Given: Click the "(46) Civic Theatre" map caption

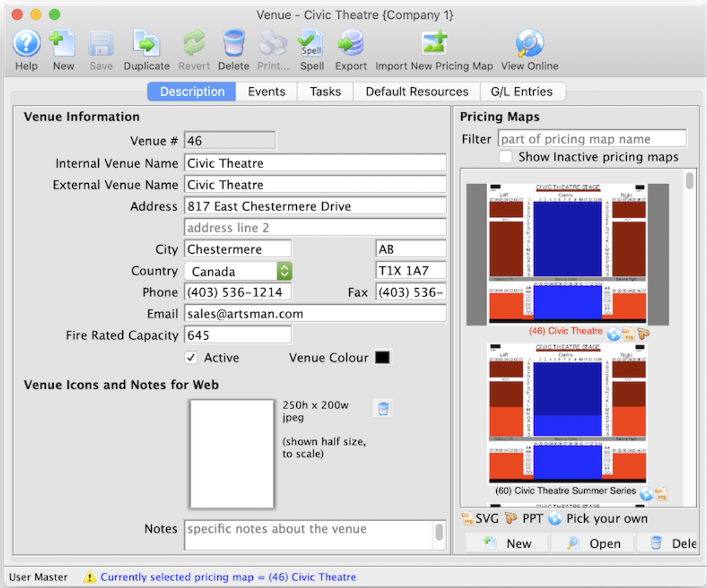Looking at the screenshot, I should tap(565, 331).
